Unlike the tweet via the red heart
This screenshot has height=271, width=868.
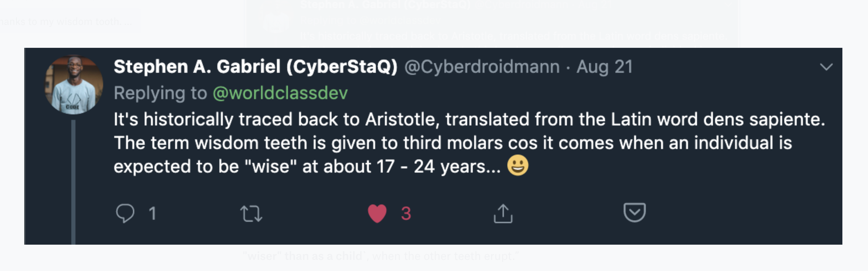377,213
